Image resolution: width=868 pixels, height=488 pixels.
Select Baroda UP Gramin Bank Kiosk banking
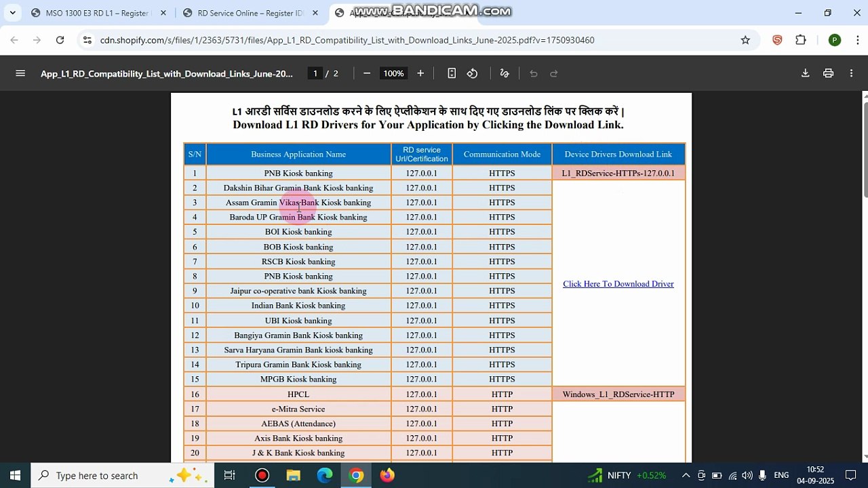(298, 217)
